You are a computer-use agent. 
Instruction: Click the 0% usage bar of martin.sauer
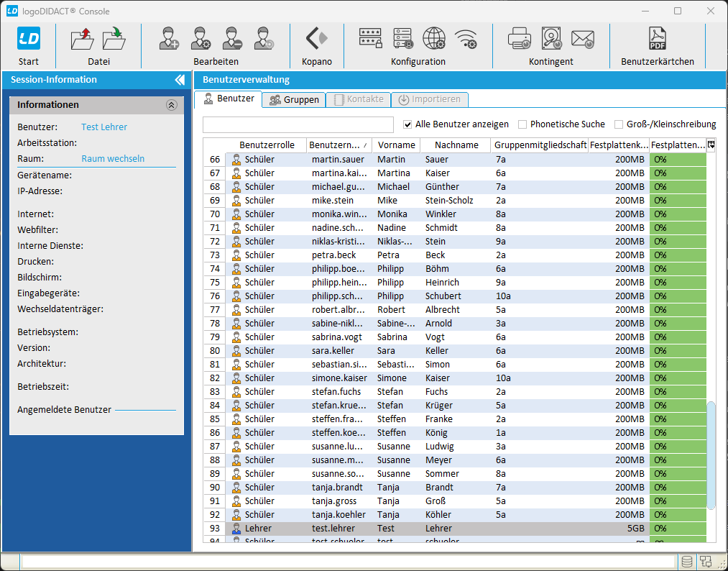678,160
